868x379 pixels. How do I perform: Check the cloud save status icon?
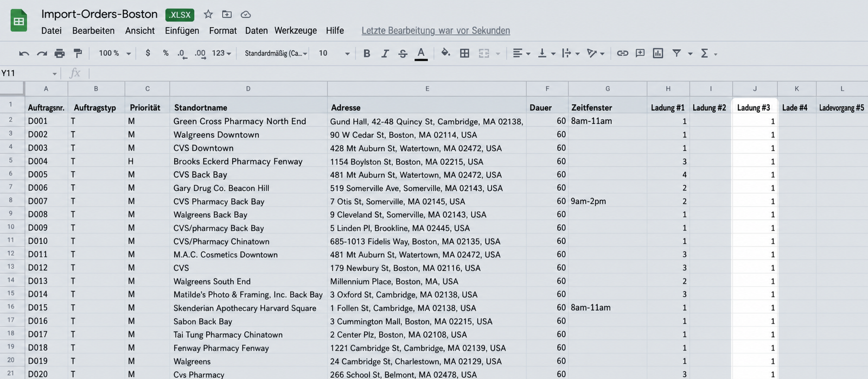245,14
